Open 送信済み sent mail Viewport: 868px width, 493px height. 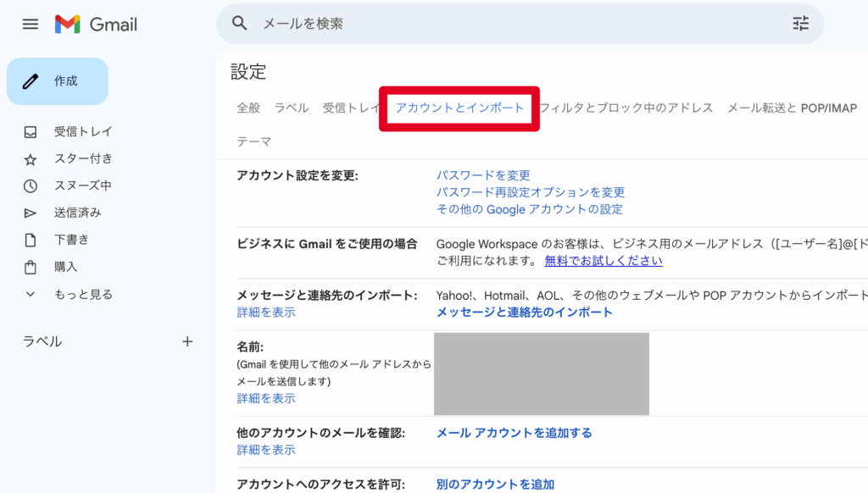tap(31, 213)
